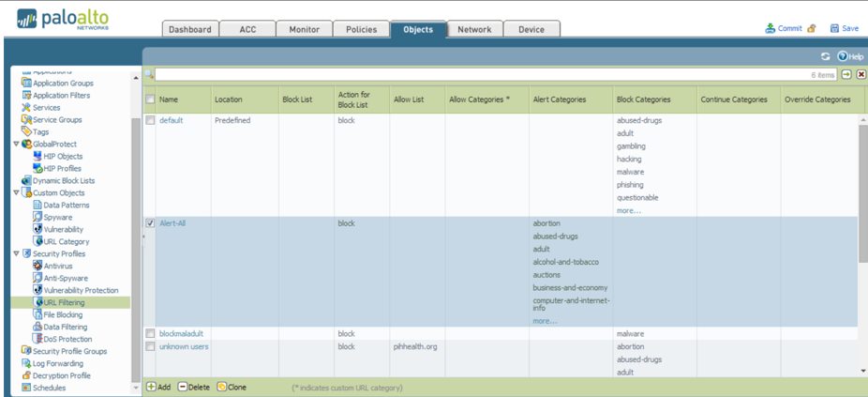Uncheck the Alert-All profile checkbox

point(150,223)
